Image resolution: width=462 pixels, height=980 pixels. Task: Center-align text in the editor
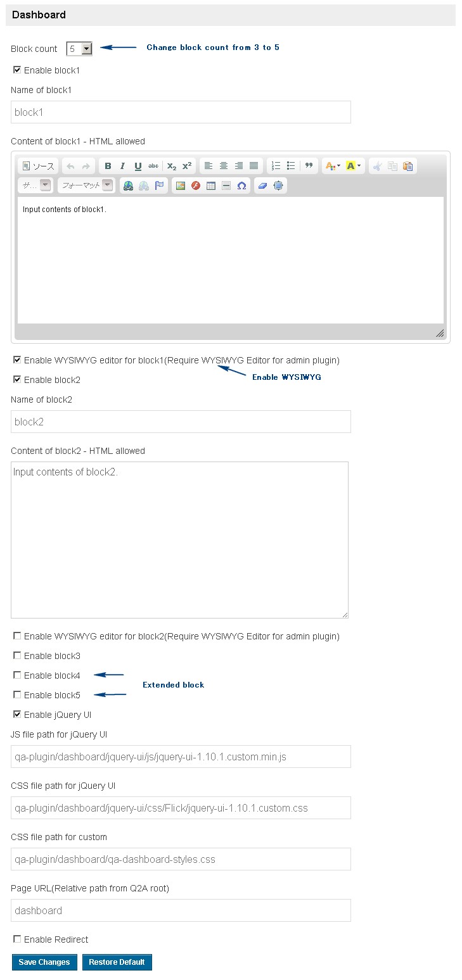tap(224, 166)
